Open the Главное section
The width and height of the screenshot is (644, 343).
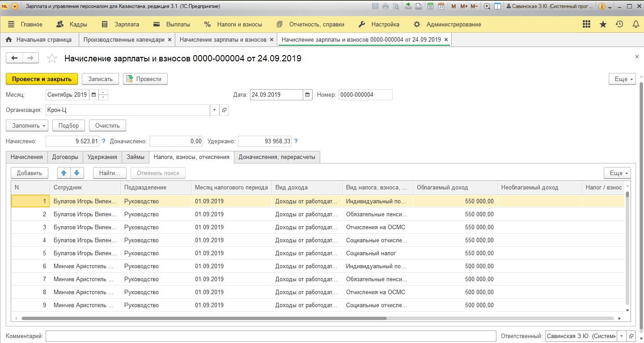click(x=25, y=24)
